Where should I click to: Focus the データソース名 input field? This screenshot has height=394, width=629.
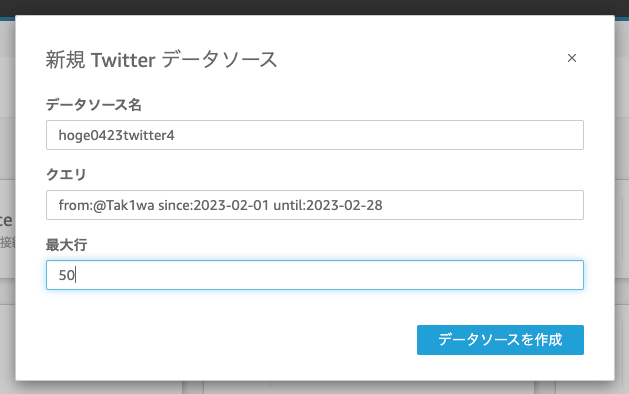pyautogui.click(x=315, y=135)
